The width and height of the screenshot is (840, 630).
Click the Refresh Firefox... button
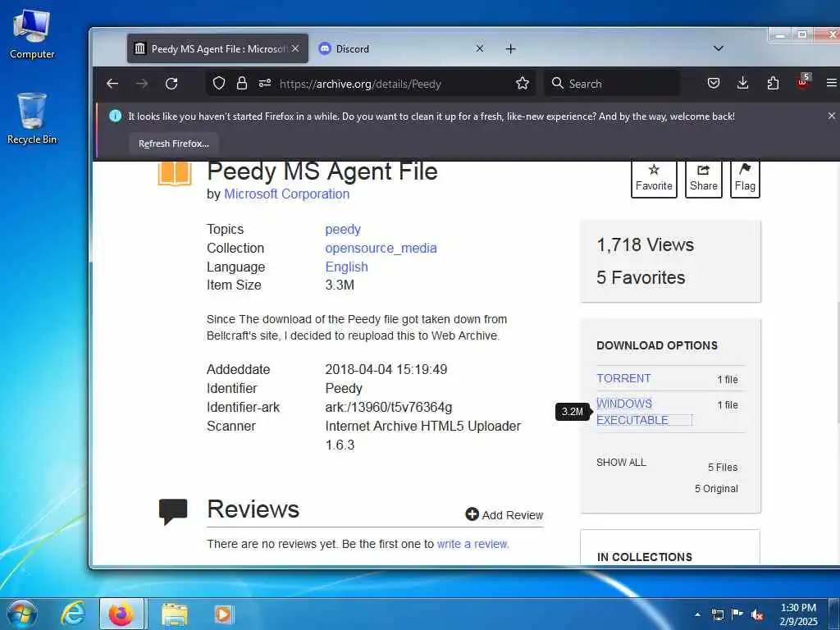point(174,144)
